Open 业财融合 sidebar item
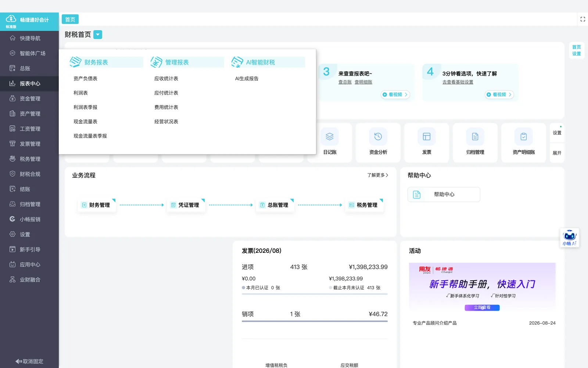The width and height of the screenshot is (588, 368). 29,280
